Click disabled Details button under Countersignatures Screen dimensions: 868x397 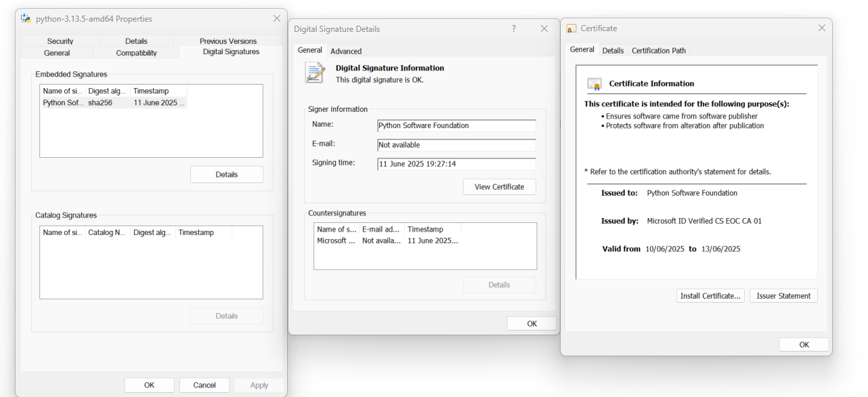[500, 285]
